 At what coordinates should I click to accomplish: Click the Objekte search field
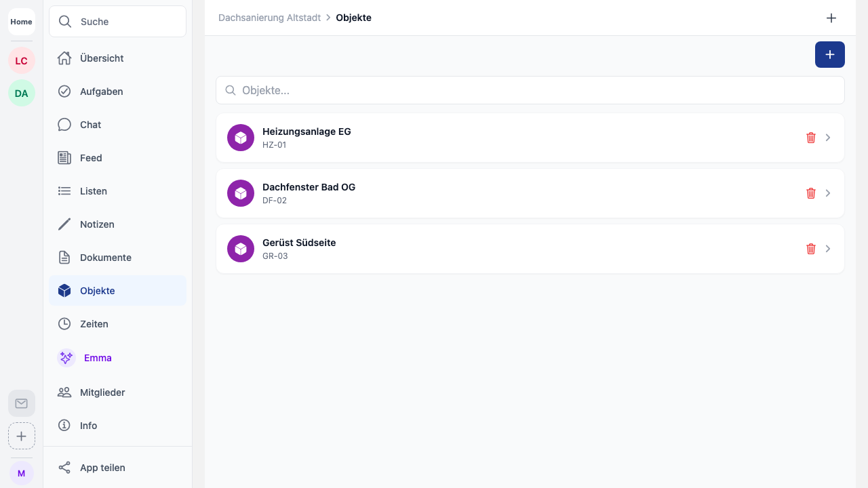(530, 90)
